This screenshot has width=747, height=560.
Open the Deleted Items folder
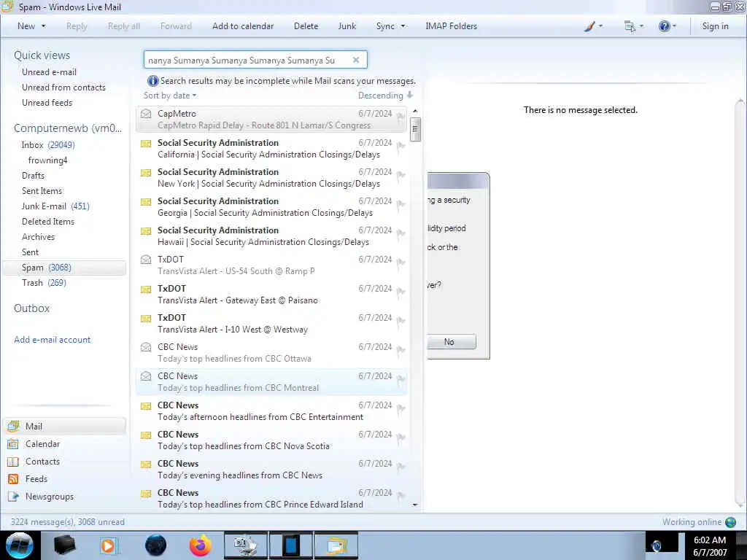point(48,222)
